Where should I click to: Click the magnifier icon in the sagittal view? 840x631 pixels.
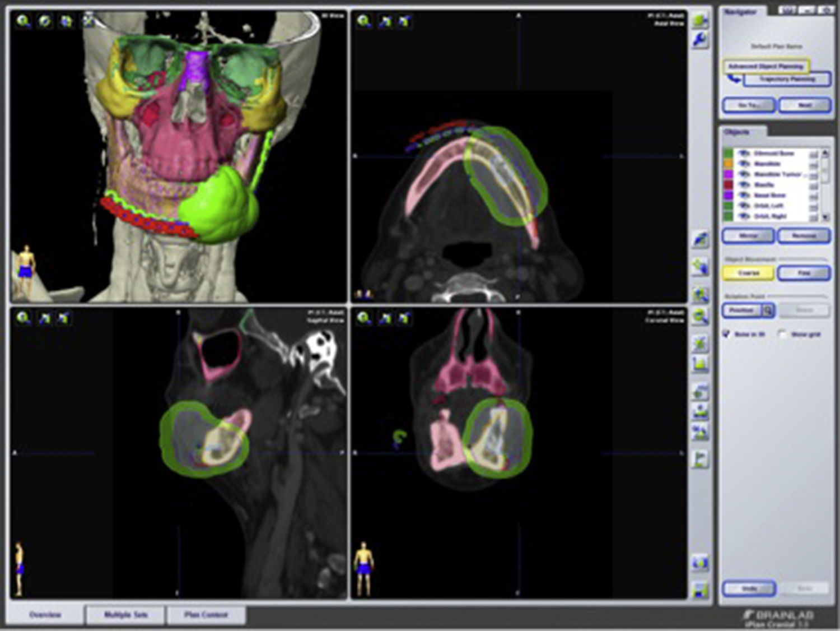(x=24, y=318)
